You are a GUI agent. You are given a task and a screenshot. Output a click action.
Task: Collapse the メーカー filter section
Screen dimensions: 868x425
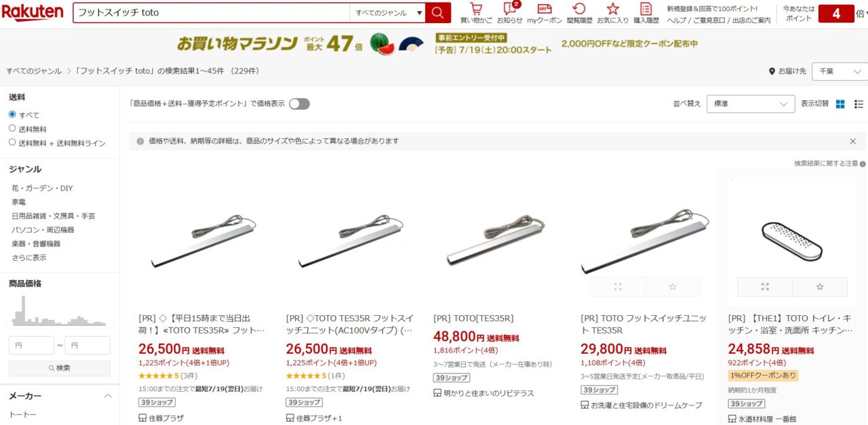108,396
